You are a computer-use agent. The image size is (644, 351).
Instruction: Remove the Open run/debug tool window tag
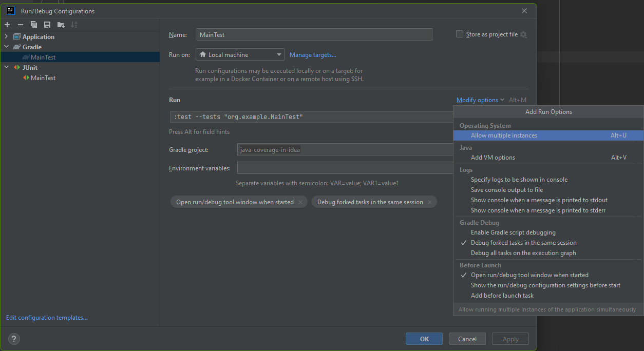(300, 202)
